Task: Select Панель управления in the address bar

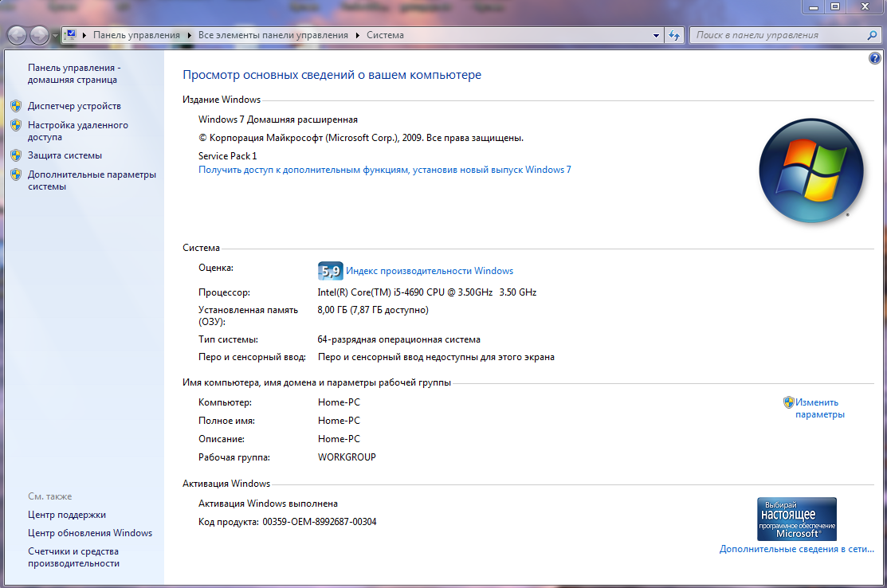Action: tap(136, 35)
